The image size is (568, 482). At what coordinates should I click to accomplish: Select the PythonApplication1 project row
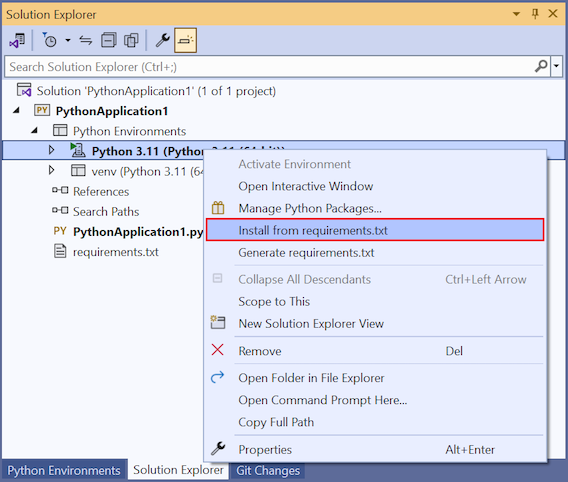112,111
